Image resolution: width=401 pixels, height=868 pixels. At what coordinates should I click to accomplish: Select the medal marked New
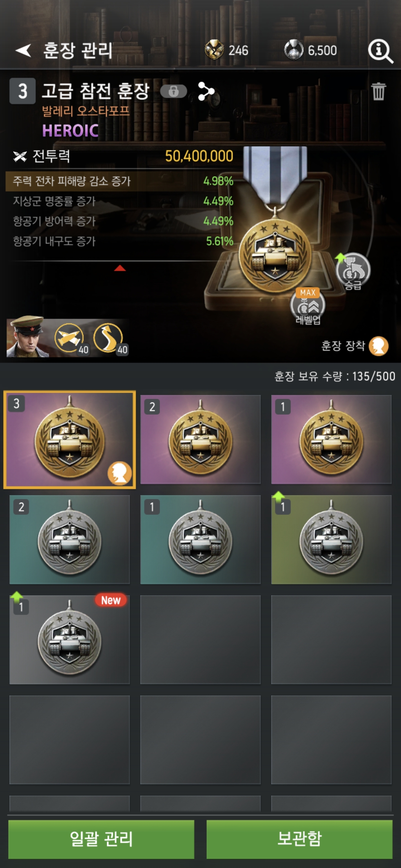[x=69, y=640]
